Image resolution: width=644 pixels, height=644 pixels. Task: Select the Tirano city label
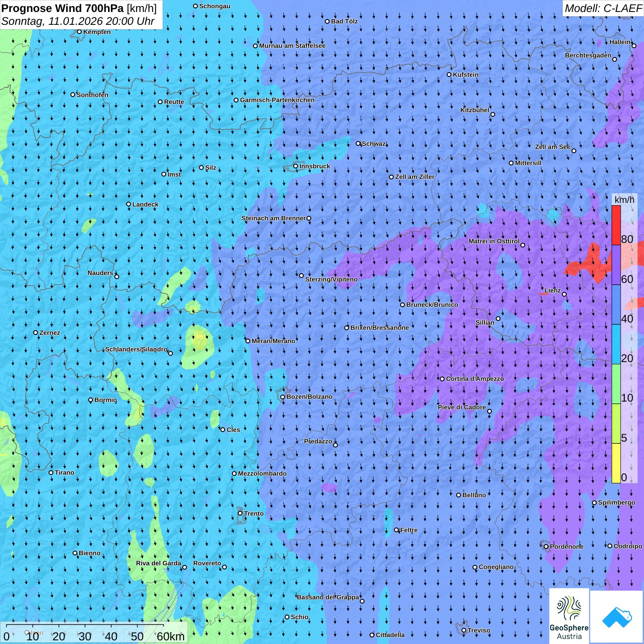tap(64, 472)
